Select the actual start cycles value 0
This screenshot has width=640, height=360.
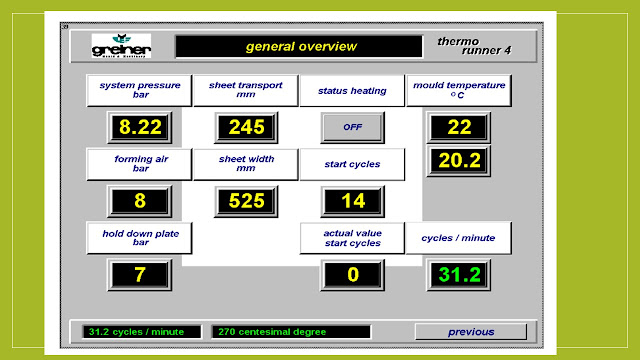(353, 275)
